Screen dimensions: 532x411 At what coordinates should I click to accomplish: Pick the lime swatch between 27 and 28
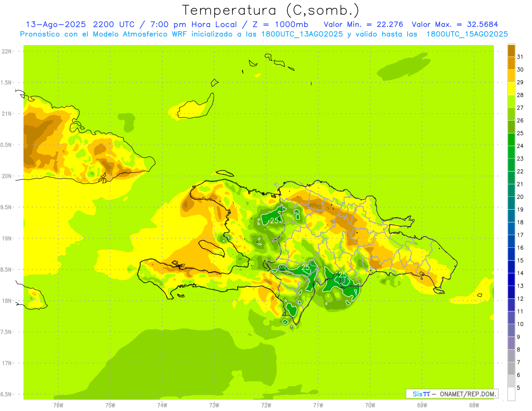pyautogui.click(x=511, y=101)
